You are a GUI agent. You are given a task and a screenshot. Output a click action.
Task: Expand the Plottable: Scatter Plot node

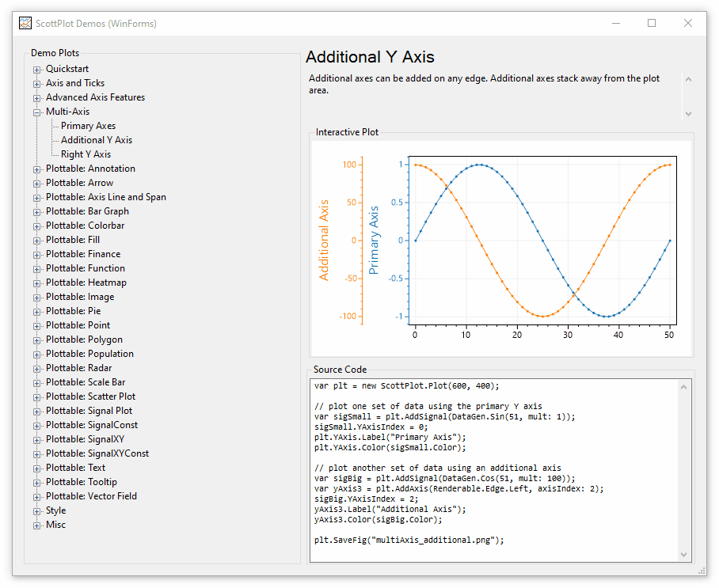point(36,397)
